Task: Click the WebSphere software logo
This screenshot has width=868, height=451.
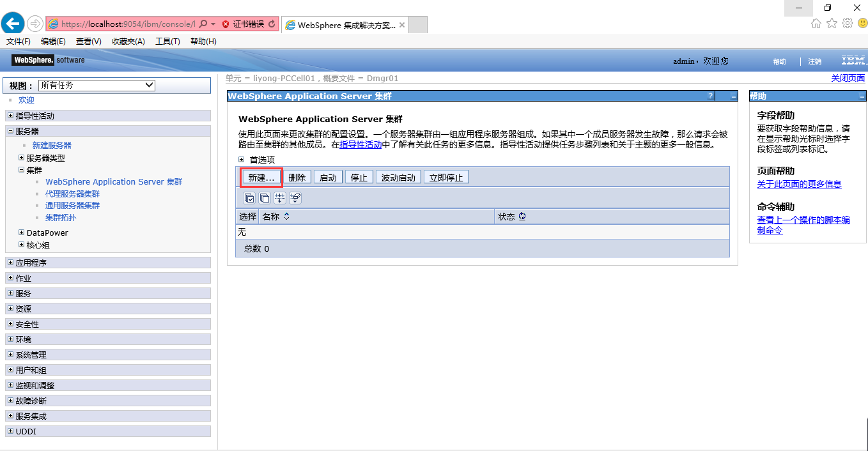Action: point(48,60)
